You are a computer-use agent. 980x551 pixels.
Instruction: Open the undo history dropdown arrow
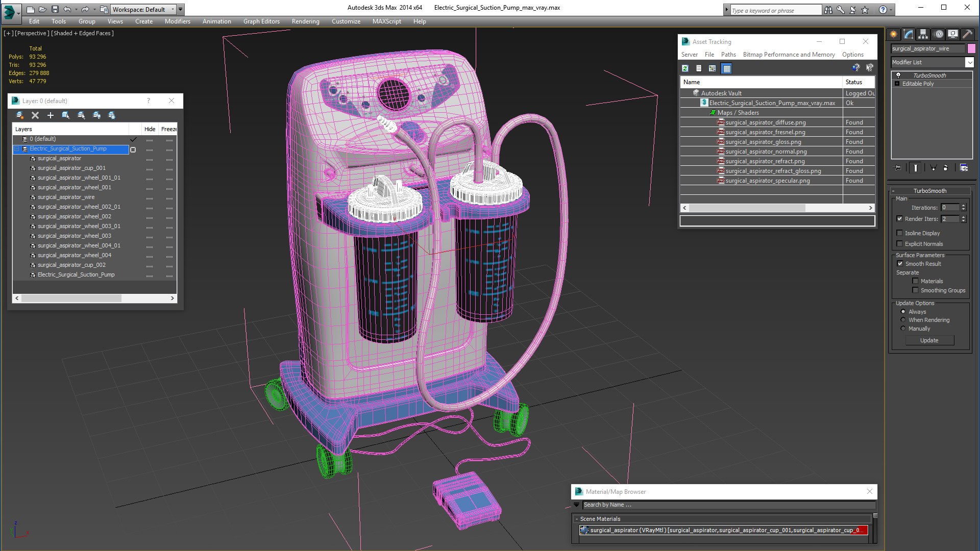[x=76, y=9]
